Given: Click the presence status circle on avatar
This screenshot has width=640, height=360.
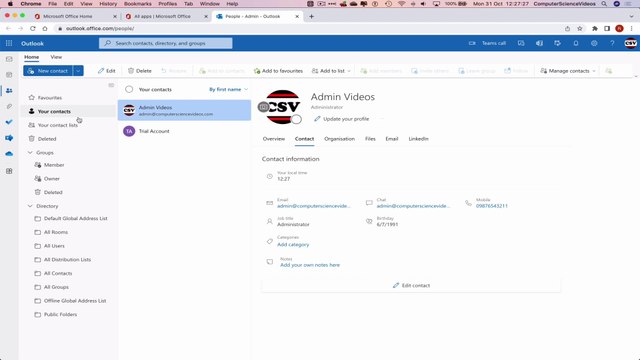Looking at the screenshot, I should (296, 119).
